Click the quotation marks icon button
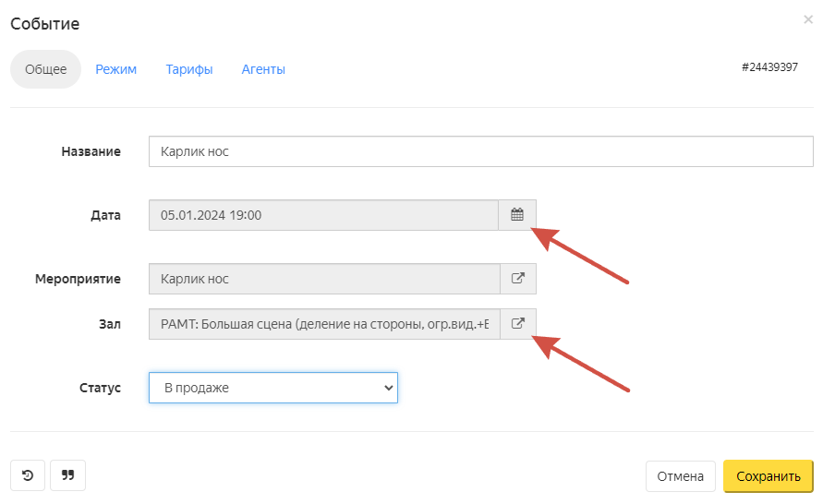 click(x=67, y=475)
